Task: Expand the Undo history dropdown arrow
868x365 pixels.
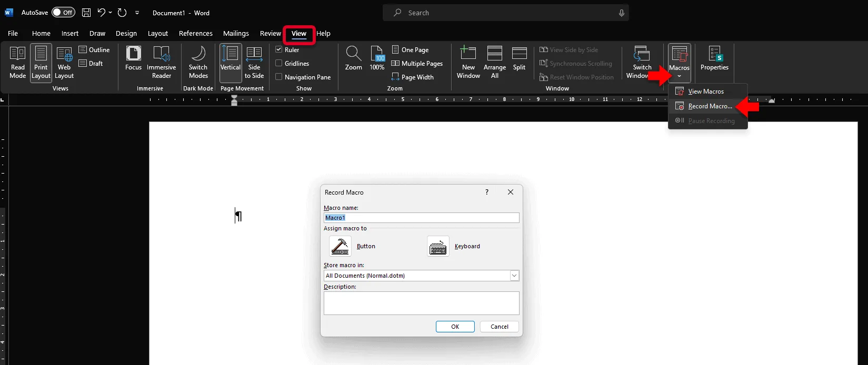Action: [x=111, y=13]
